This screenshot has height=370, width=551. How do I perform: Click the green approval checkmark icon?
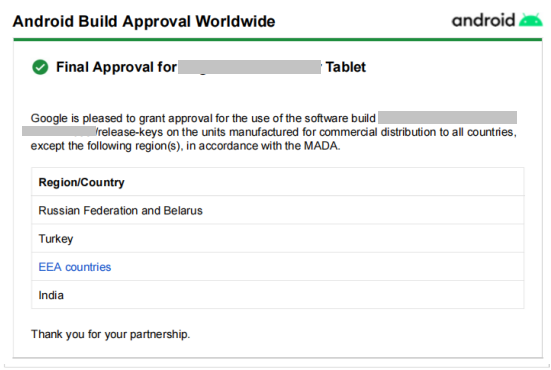click(x=40, y=67)
